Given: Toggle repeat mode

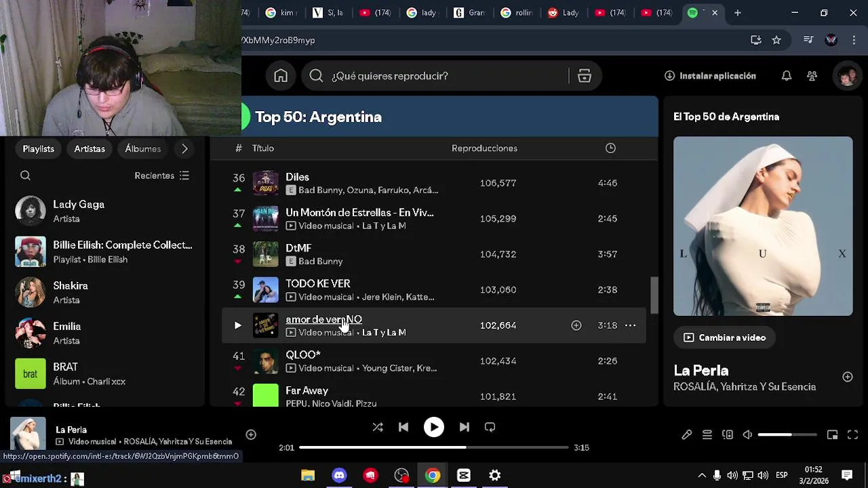Looking at the screenshot, I should pos(490,427).
